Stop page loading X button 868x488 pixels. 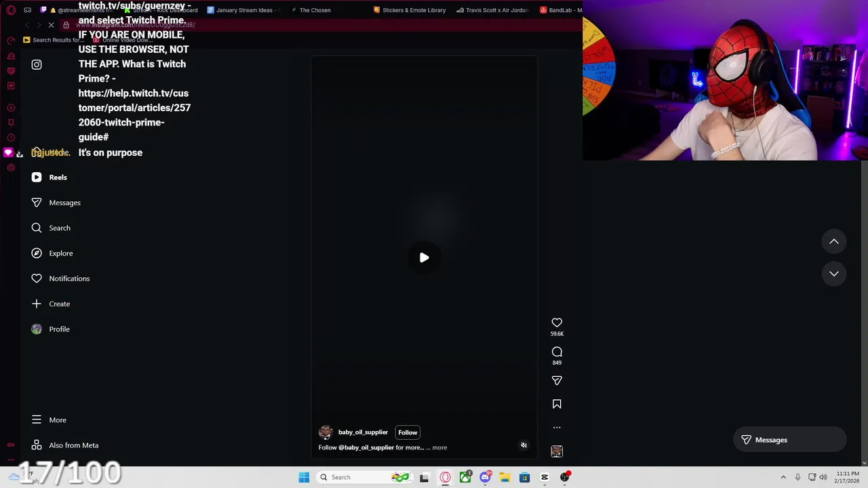pos(51,25)
